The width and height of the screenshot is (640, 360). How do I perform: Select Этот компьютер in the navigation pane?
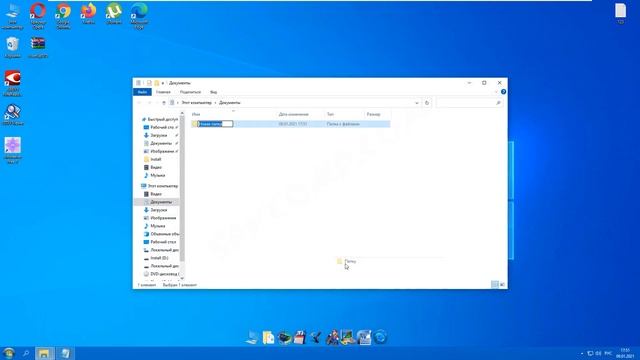click(160, 186)
